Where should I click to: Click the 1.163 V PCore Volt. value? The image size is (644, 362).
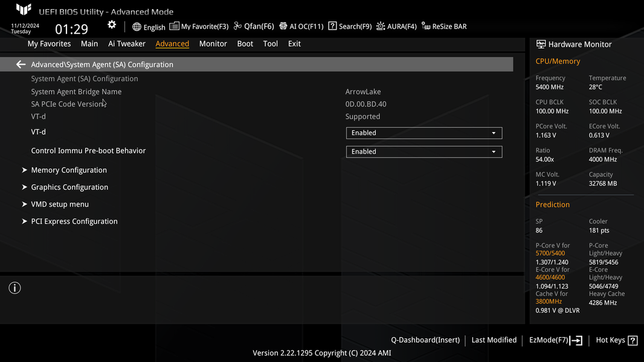[546, 135]
